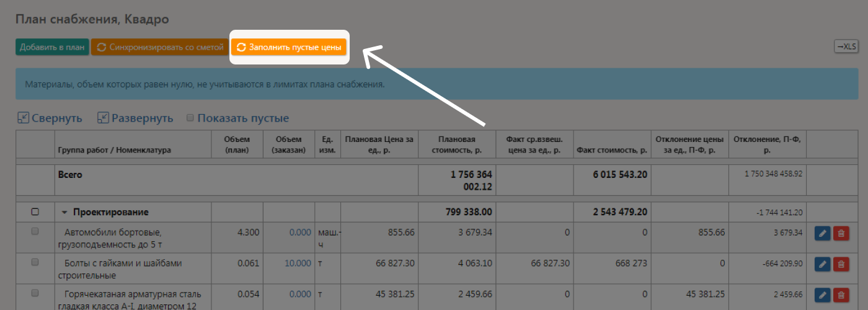Click Синхронизировать со сметой button
The height and width of the screenshot is (310, 868).
160,47
